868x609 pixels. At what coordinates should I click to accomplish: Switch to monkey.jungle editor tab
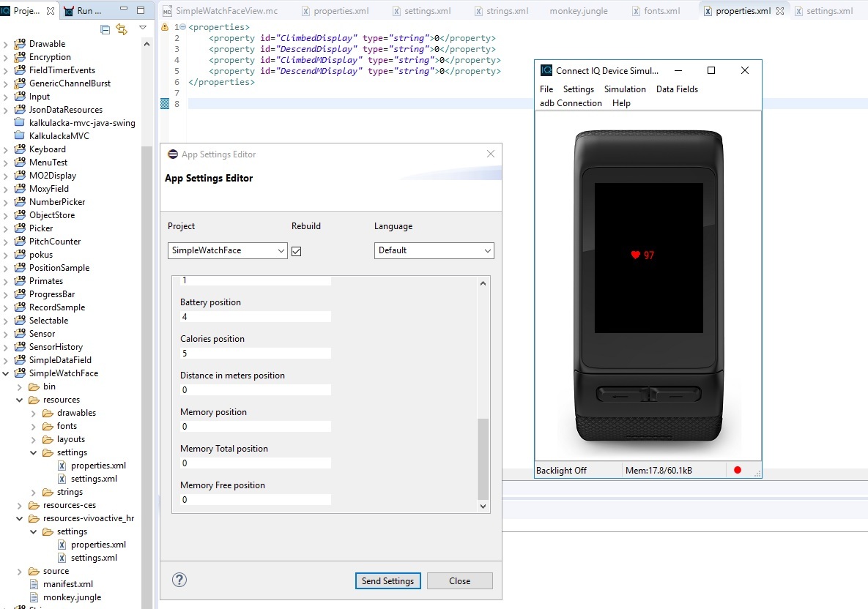pyautogui.click(x=579, y=10)
